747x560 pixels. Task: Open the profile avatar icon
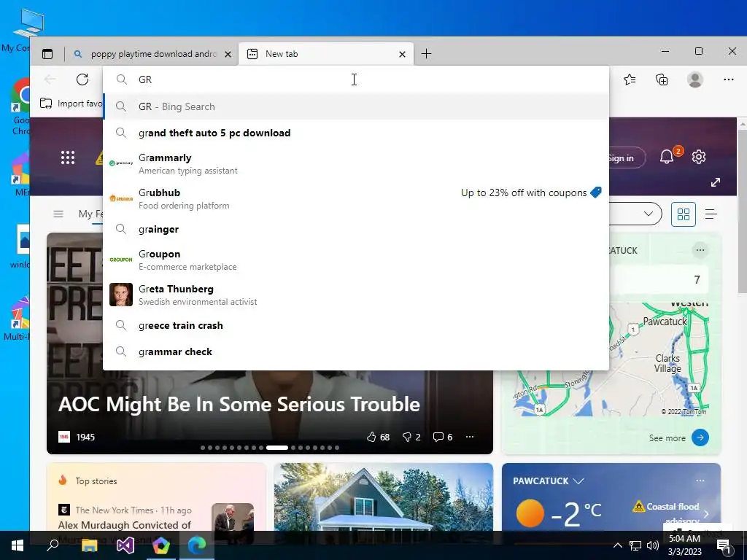click(x=695, y=79)
